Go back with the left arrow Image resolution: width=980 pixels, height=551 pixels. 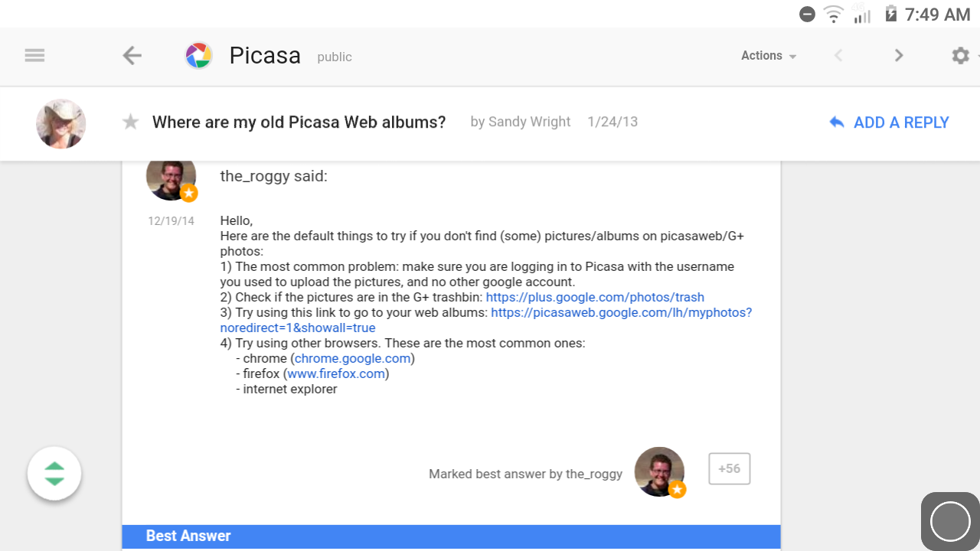[132, 56]
